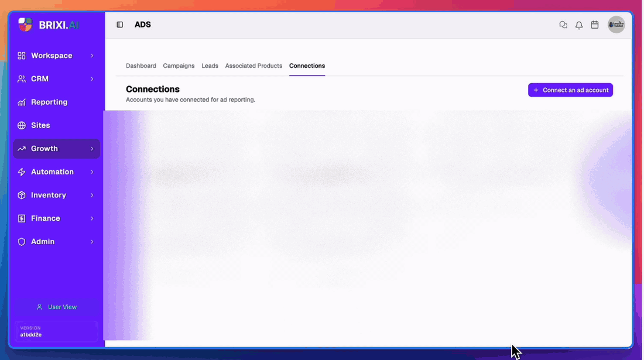This screenshot has height=360, width=644.
Task: Expand the Admin menu chevron
Action: (92, 242)
